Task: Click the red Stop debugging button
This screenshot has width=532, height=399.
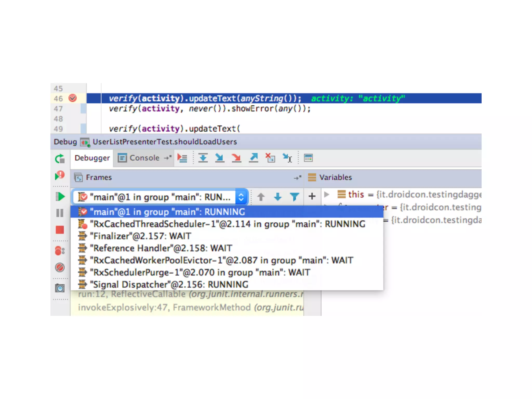Action: pos(60,230)
